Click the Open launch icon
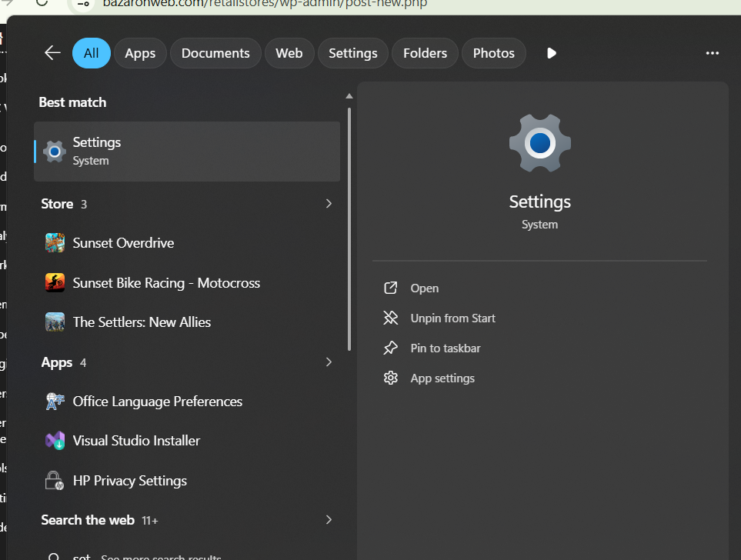 point(390,288)
